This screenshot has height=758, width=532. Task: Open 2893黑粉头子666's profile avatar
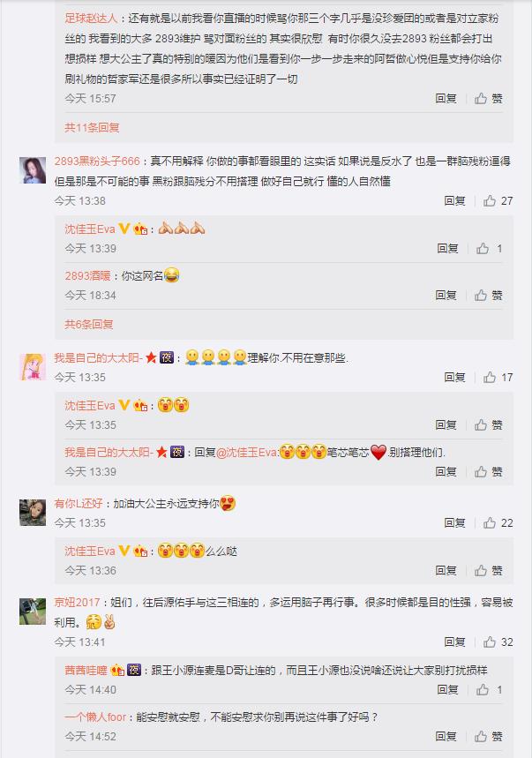(33, 170)
